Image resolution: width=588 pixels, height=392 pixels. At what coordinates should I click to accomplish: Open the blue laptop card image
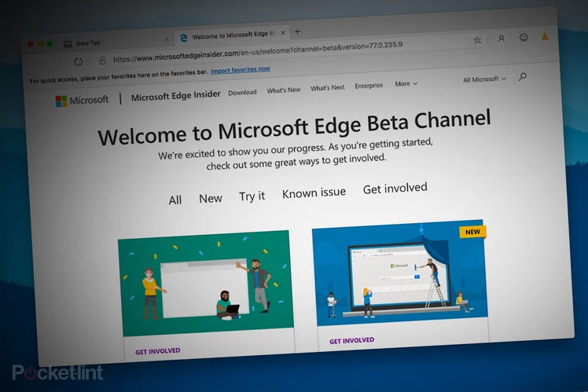[x=400, y=273]
